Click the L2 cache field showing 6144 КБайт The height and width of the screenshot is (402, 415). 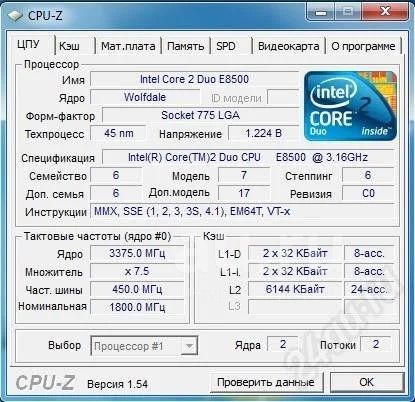click(x=295, y=289)
